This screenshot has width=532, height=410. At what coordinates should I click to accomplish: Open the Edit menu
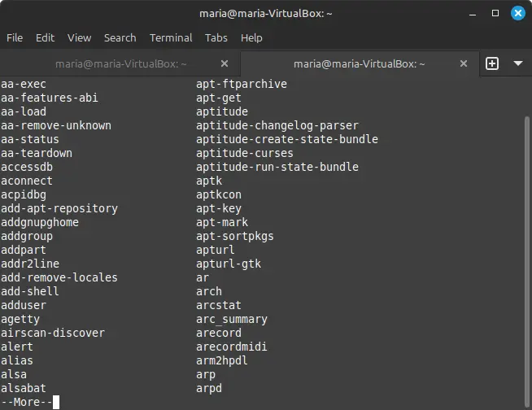(x=45, y=37)
